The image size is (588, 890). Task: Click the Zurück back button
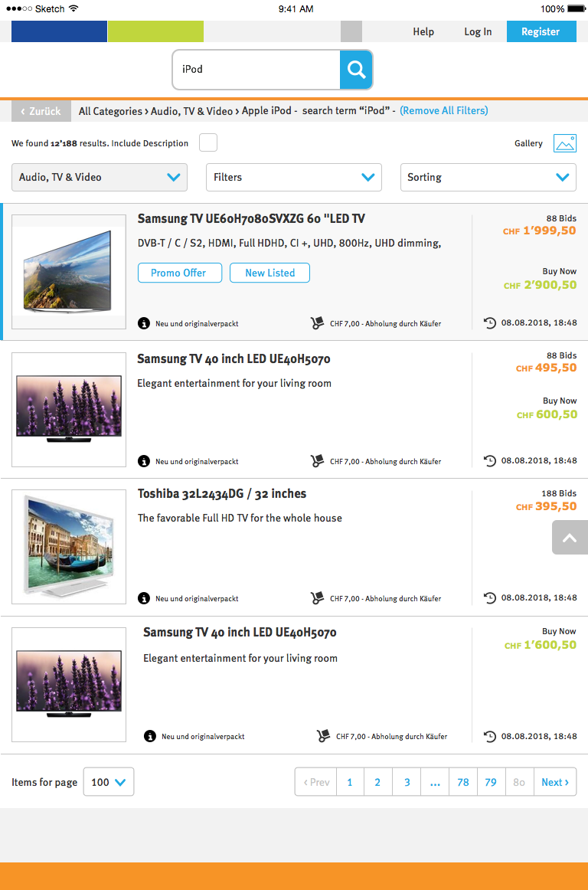[x=41, y=111]
